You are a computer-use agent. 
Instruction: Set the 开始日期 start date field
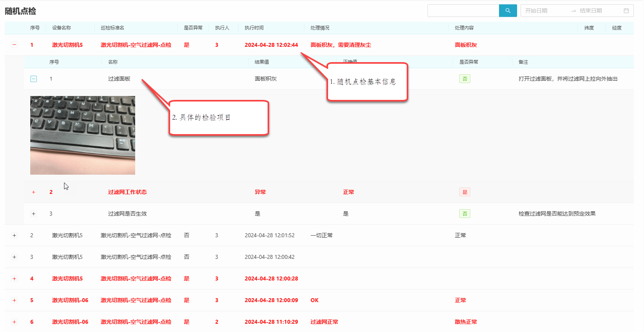[x=545, y=11]
